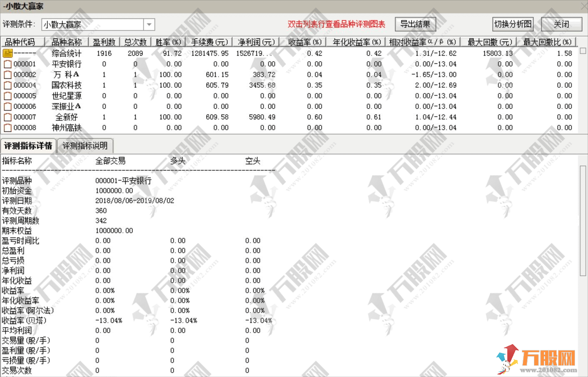This screenshot has height=377, width=588.
Task: Sort by the 品种名称 column header
Action: (x=67, y=42)
